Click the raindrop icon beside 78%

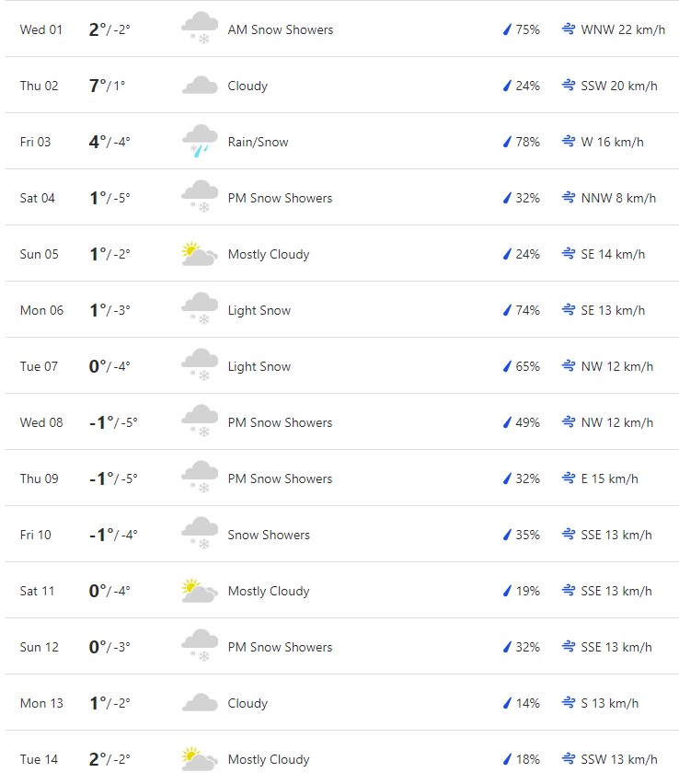point(506,142)
